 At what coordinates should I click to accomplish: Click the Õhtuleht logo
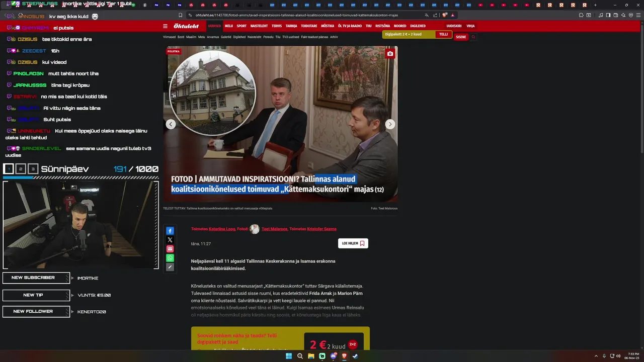click(186, 26)
